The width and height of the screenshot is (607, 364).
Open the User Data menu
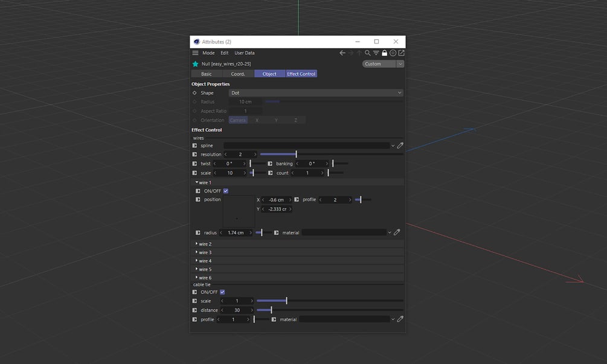pyautogui.click(x=244, y=53)
